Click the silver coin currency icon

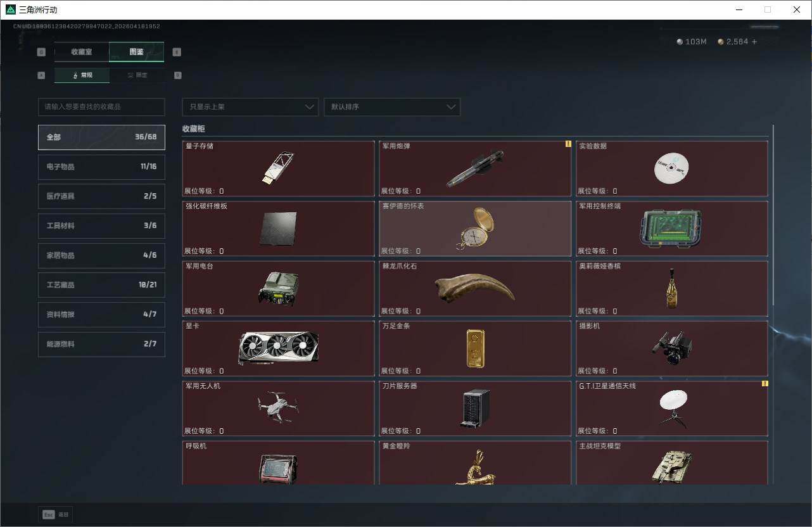[x=680, y=42]
